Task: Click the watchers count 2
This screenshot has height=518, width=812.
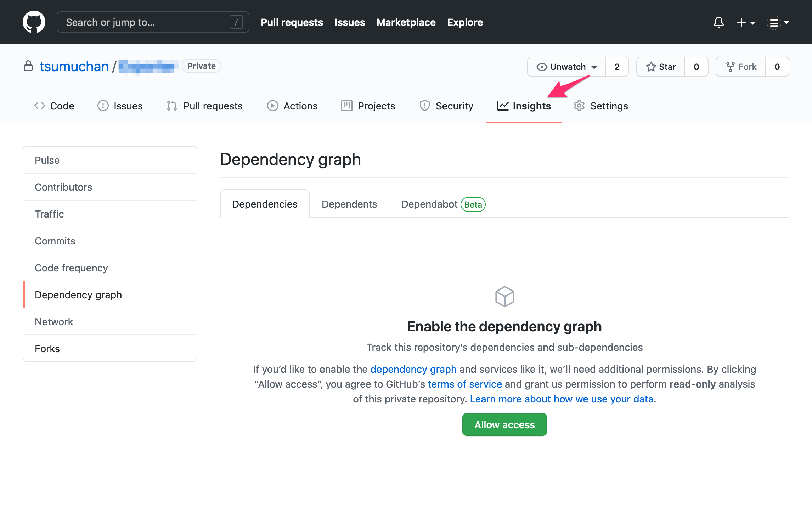Action: (617, 67)
